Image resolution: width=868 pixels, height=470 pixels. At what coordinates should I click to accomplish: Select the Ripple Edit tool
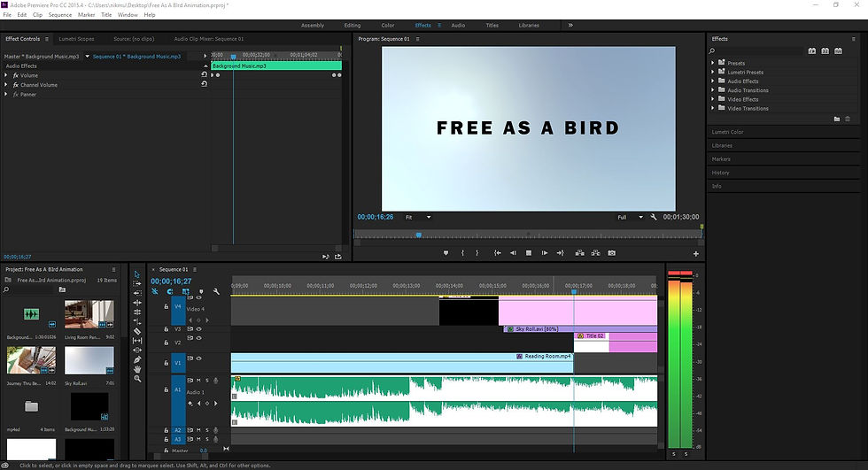tap(137, 303)
